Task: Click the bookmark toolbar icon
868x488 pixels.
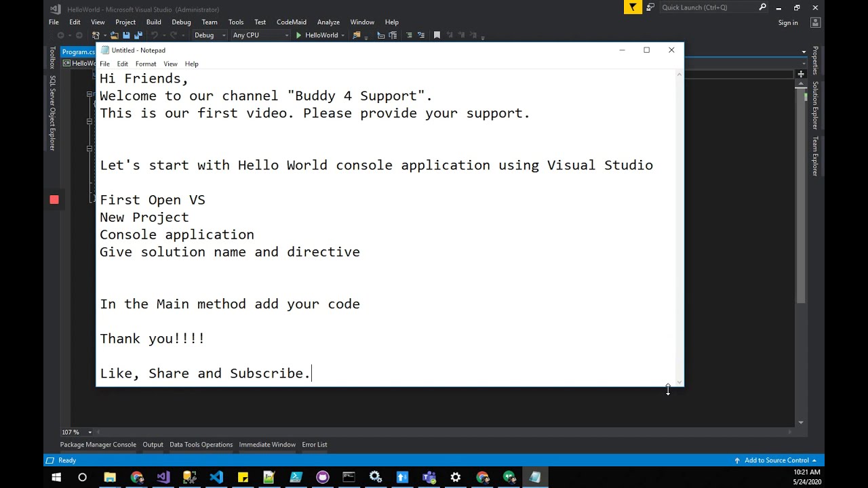Action: 437,35
